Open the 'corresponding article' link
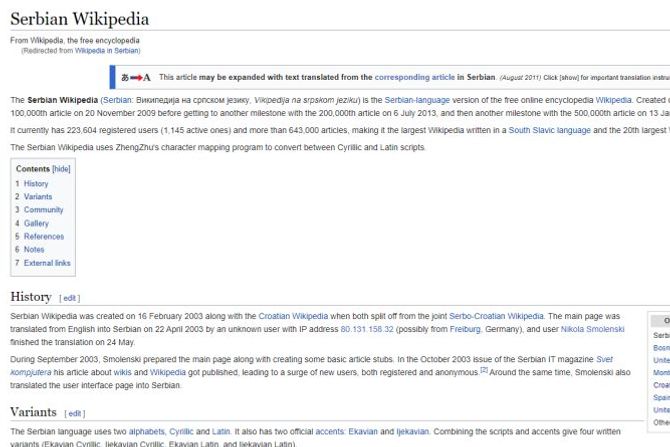This screenshot has height=447, width=670. click(414, 77)
